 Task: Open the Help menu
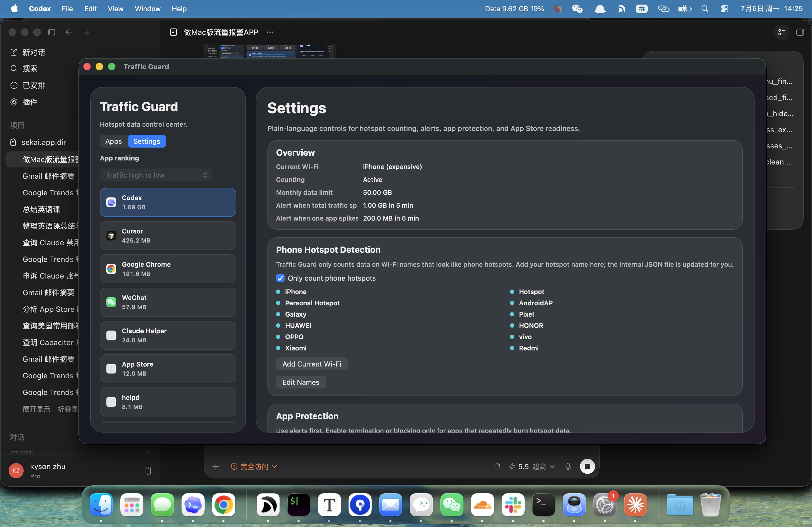tap(179, 9)
